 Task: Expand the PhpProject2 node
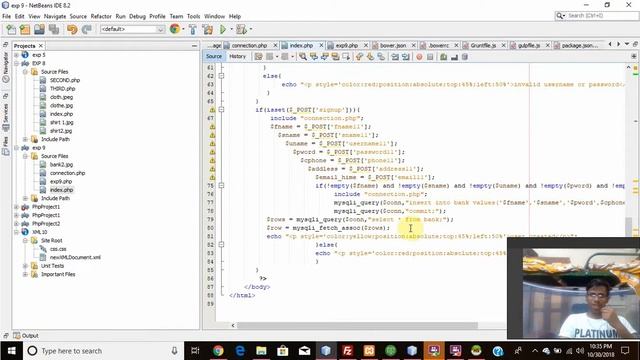click(x=16, y=224)
